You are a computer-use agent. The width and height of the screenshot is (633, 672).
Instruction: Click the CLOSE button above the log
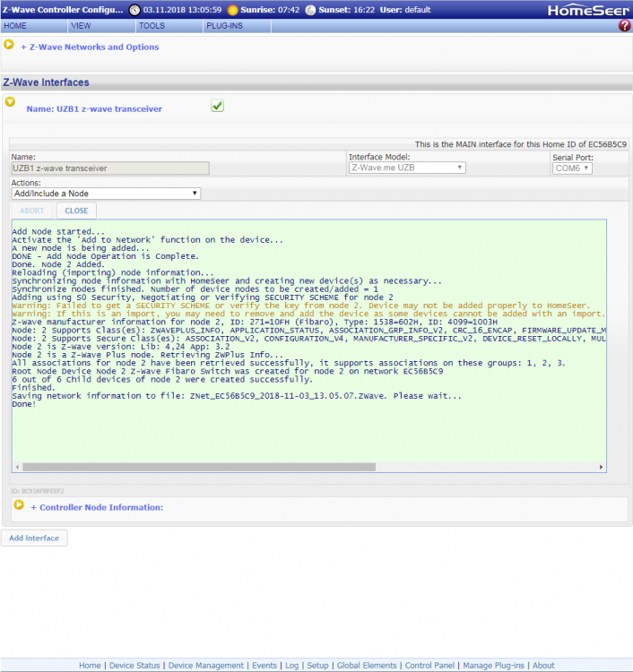76,211
